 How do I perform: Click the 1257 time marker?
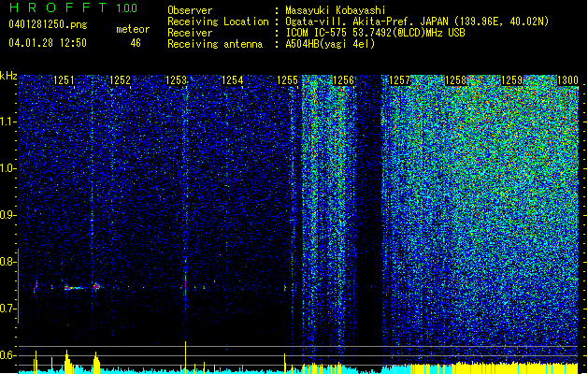400,80
